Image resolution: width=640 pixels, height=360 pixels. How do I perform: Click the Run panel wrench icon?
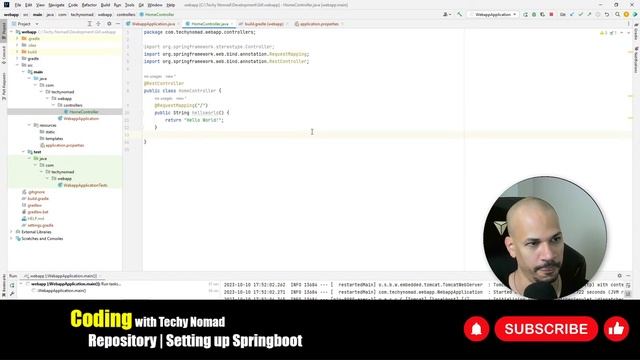click(x=12, y=293)
